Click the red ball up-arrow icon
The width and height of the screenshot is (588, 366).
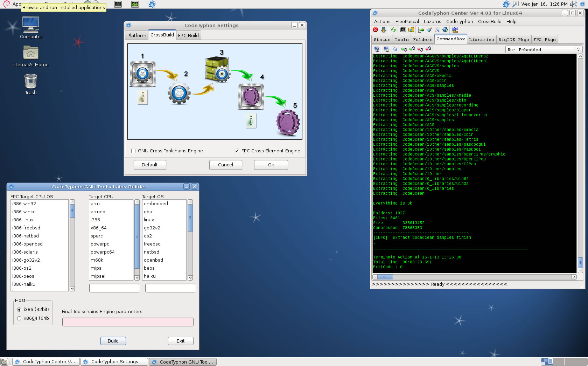tap(428, 49)
